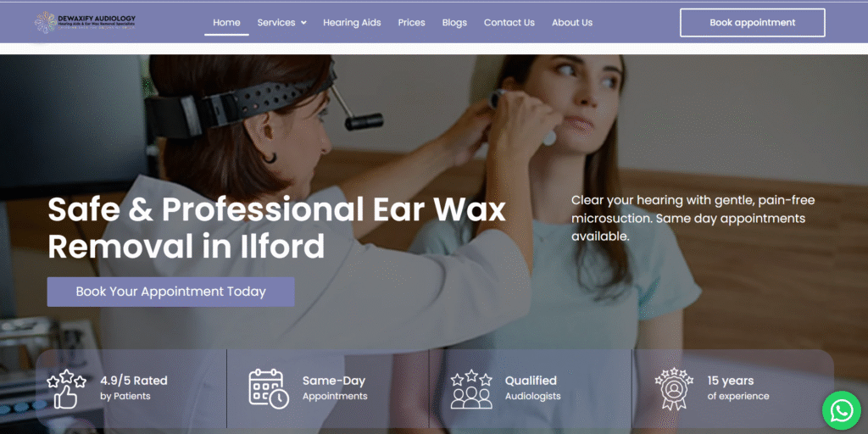Click the calendar clock Same-Day icon
The width and height of the screenshot is (868, 434).
pyautogui.click(x=269, y=389)
